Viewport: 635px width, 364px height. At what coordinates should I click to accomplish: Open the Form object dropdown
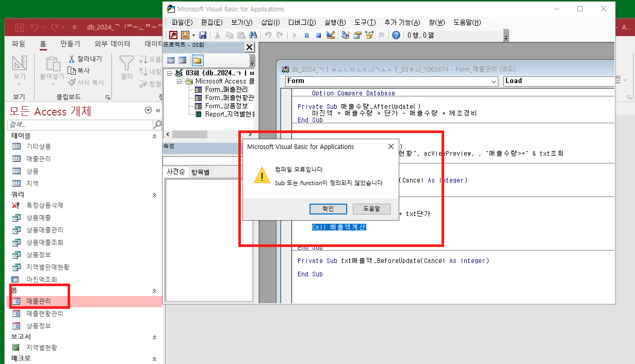click(494, 81)
